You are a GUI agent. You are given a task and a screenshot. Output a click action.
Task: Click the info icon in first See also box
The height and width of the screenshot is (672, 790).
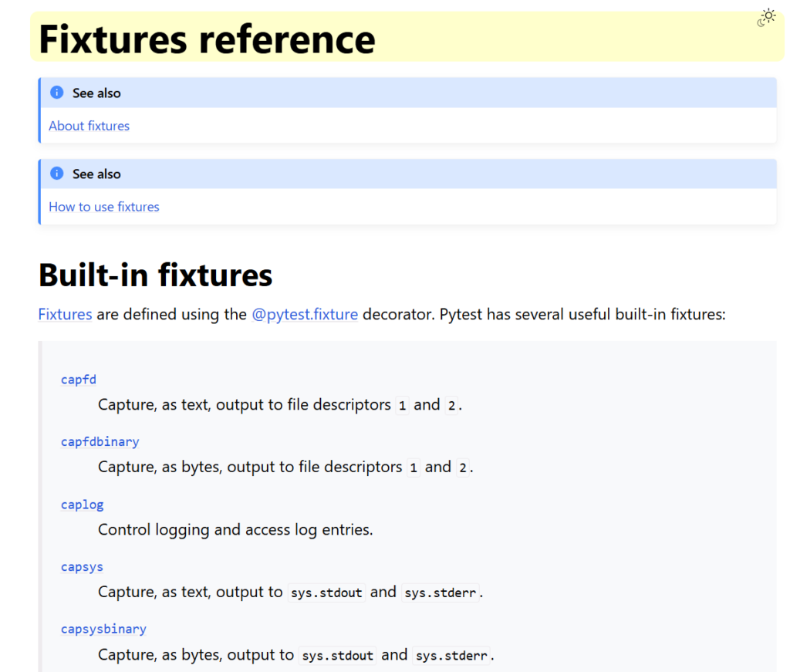point(57,92)
